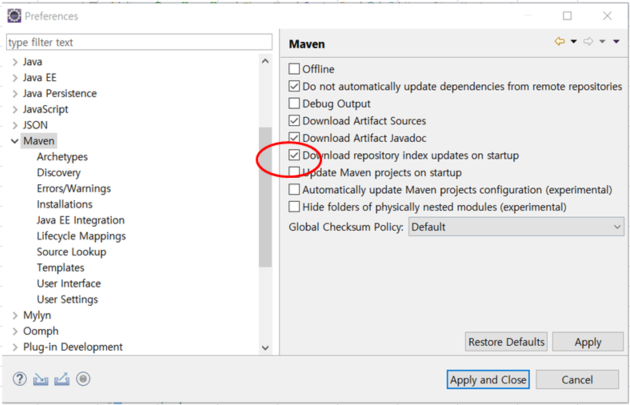Maximize the Preferences window
Image resolution: width=630 pixels, height=405 pixels.
[567, 16]
